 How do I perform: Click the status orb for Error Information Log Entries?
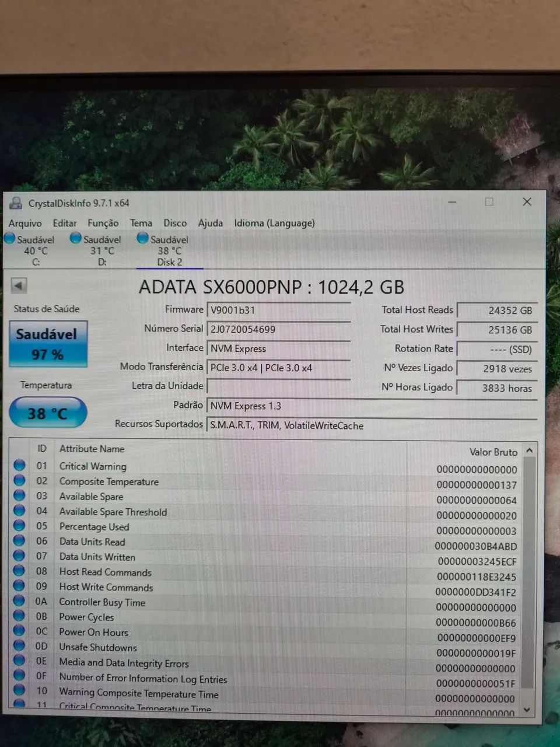click(x=19, y=676)
